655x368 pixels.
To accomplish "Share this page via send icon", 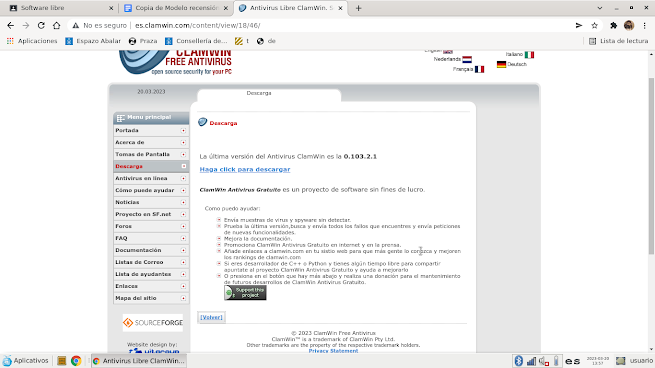I will tap(579, 25).
